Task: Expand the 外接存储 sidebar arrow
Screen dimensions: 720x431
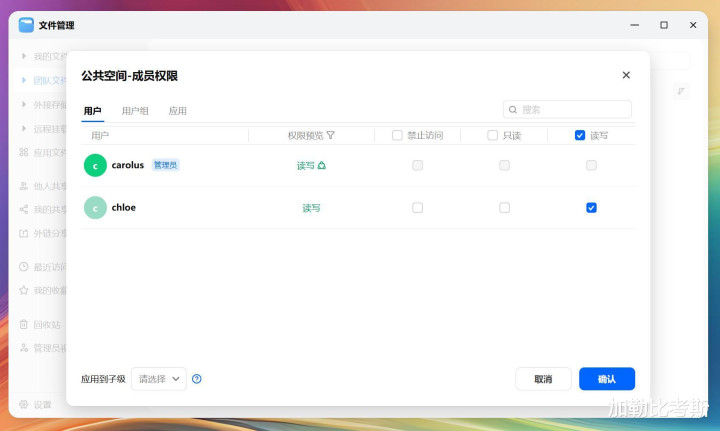Action: click(x=24, y=104)
